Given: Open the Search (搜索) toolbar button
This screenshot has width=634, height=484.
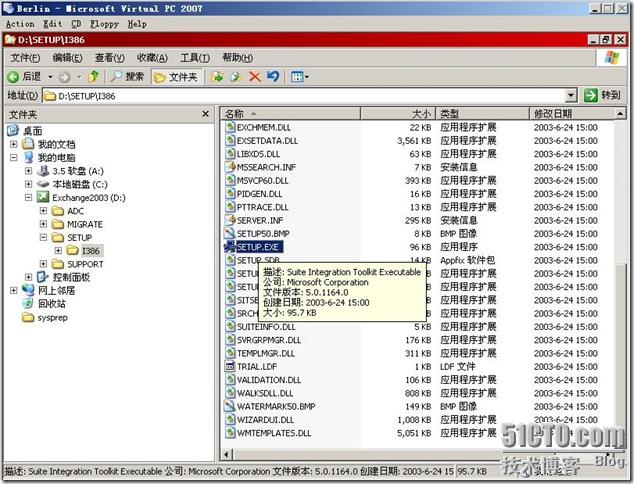Looking at the screenshot, I should [127, 76].
